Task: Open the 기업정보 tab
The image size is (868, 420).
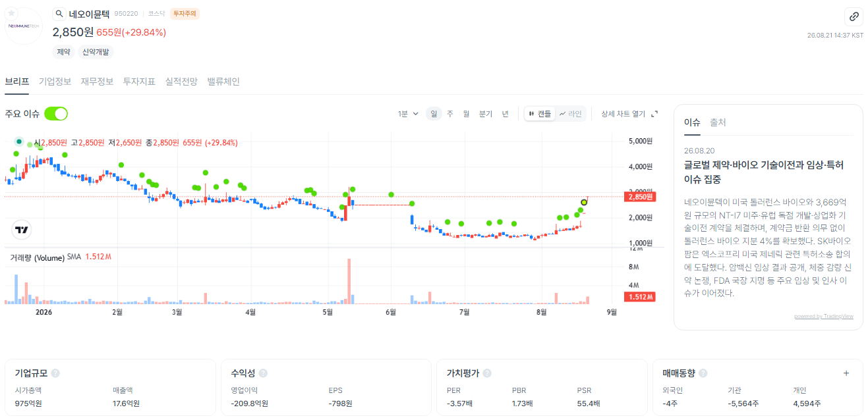Action: (x=55, y=82)
